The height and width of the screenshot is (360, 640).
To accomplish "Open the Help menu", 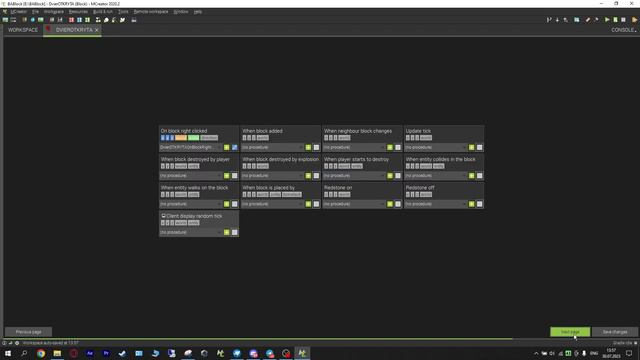I will pos(198,12).
